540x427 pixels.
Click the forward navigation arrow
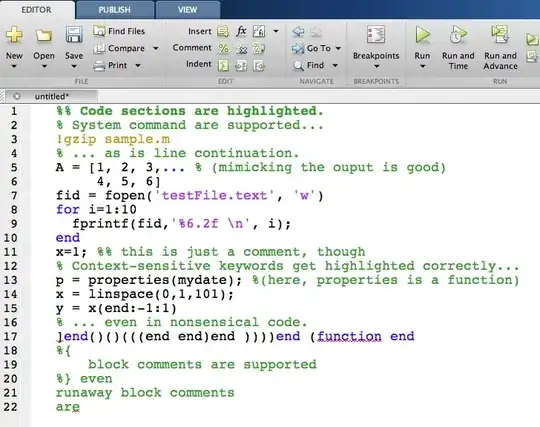[x=316, y=32]
